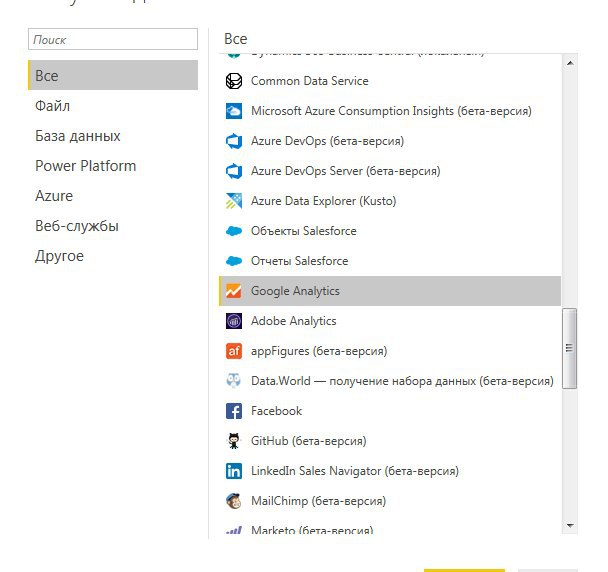Select LinkedIn Sales Navigator text
The image size is (608, 572).
[x=355, y=471]
